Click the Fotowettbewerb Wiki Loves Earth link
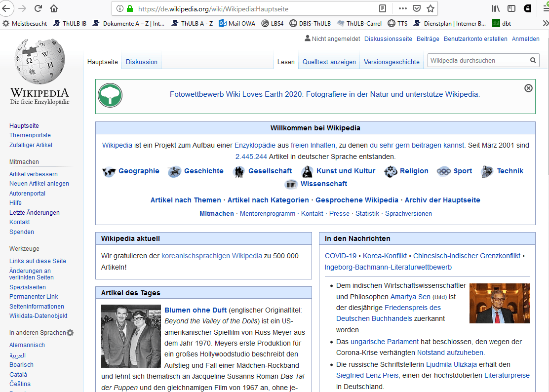 tap(324, 94)
